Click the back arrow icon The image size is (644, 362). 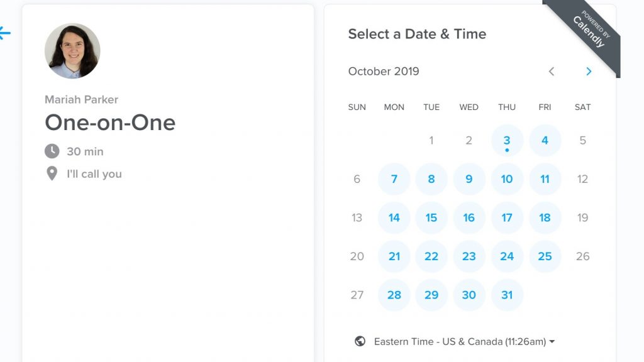5,33
